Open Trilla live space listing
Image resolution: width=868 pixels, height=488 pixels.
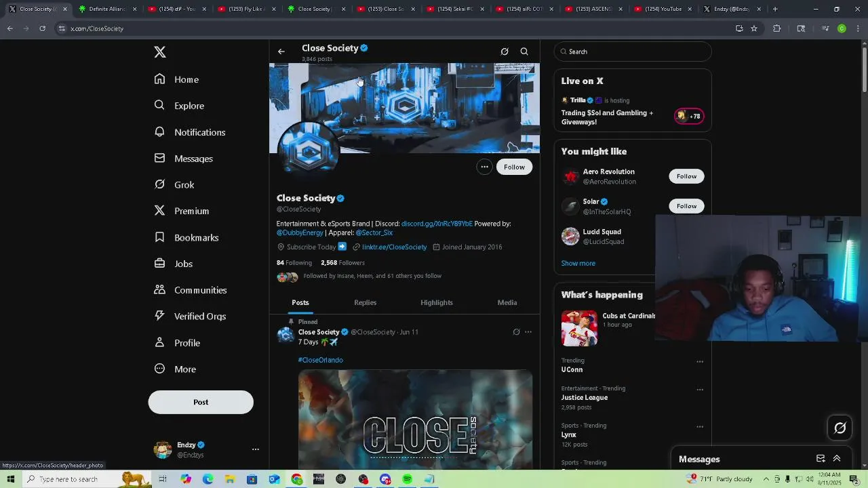pos(633,111)
